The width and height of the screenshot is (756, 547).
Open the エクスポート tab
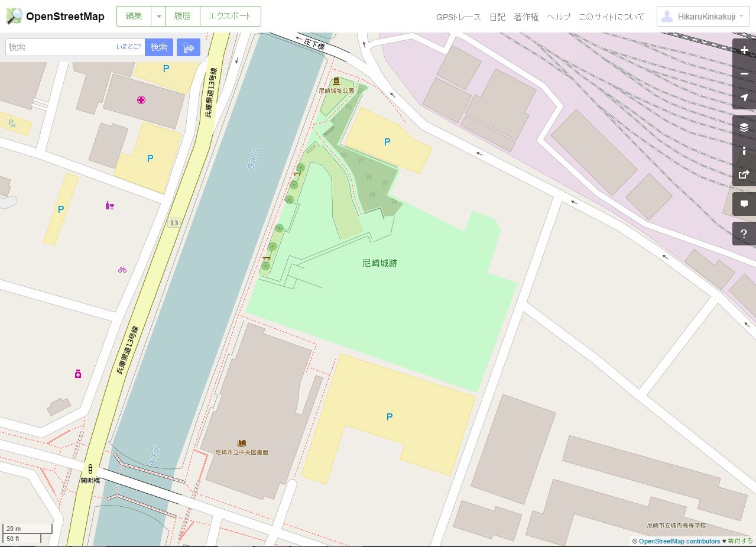tap(231, 17)
